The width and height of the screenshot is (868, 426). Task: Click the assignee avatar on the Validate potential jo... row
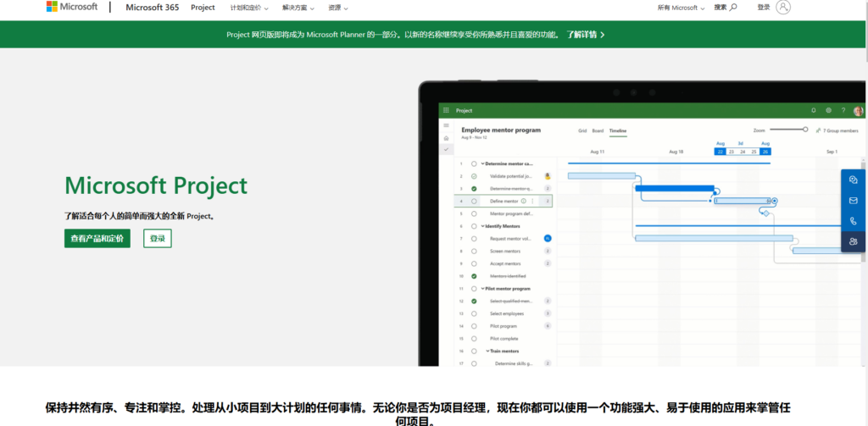tap(548, 176)
